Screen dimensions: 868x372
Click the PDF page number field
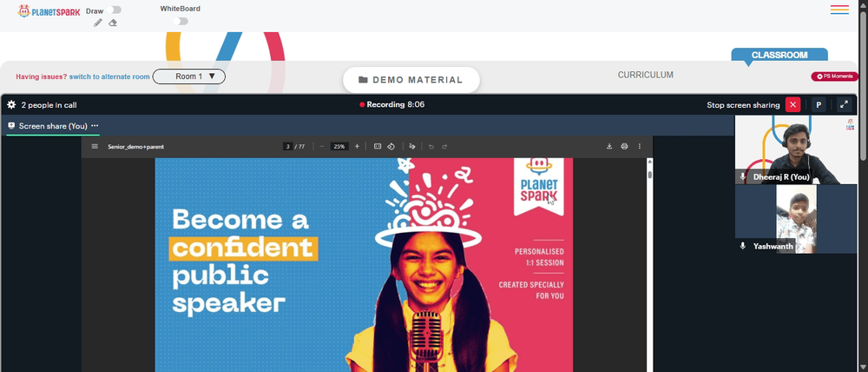(287, 146)
